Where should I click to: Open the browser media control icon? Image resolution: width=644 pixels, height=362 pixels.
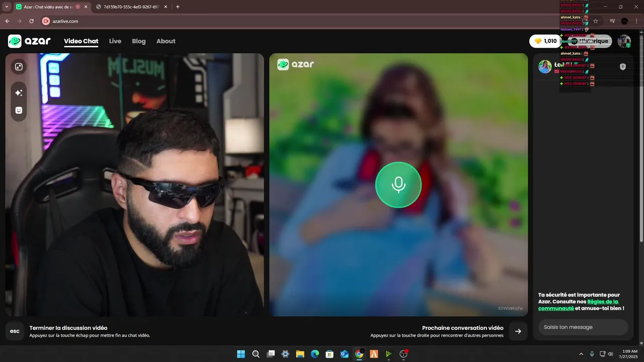point(612,21)
